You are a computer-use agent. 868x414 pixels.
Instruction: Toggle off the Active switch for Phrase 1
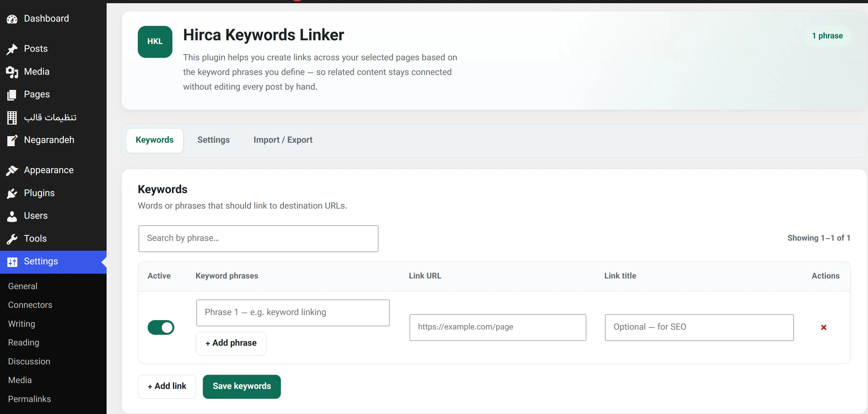tap(161, 327)
